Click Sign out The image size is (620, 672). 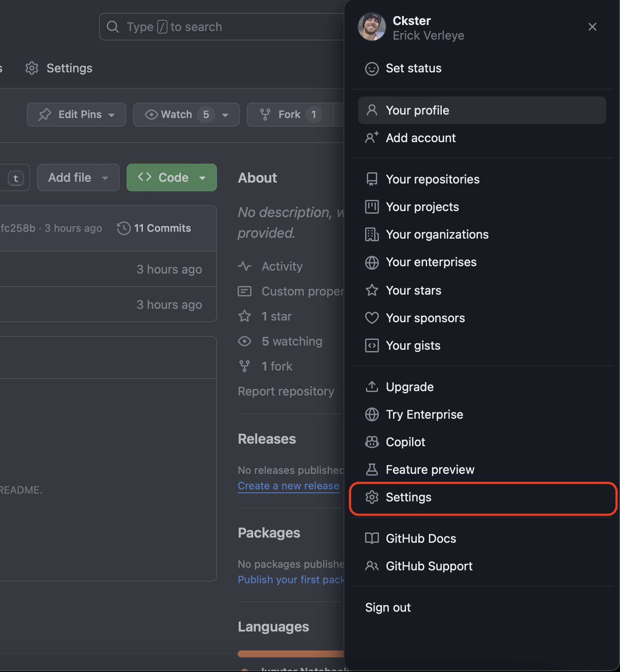[387, 607]
